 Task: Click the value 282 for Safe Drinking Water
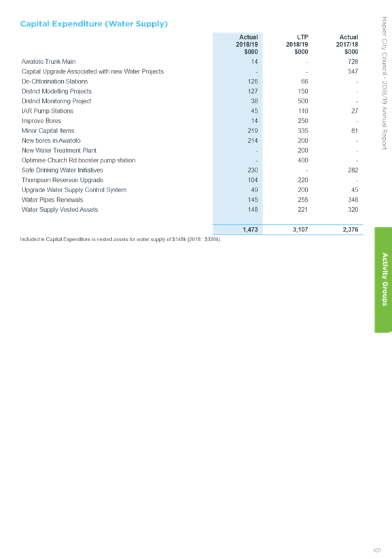(353, 170)
